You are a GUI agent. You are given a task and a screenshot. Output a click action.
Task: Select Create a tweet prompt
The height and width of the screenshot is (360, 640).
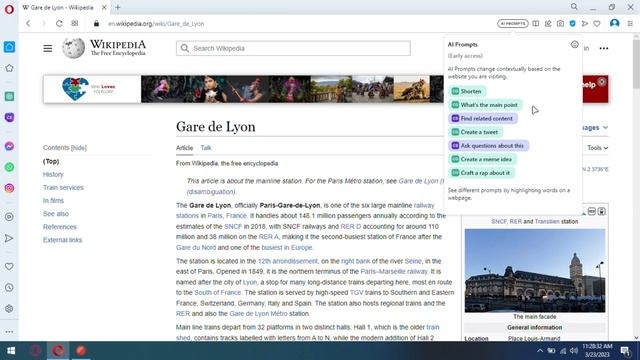pyautogui.click(x=476, y=132)
